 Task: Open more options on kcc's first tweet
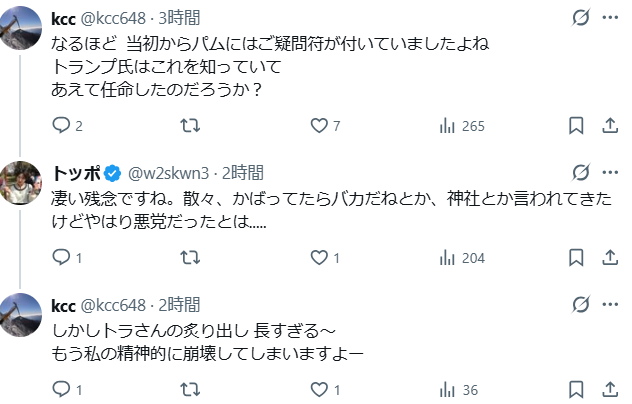tap(609, 18)
